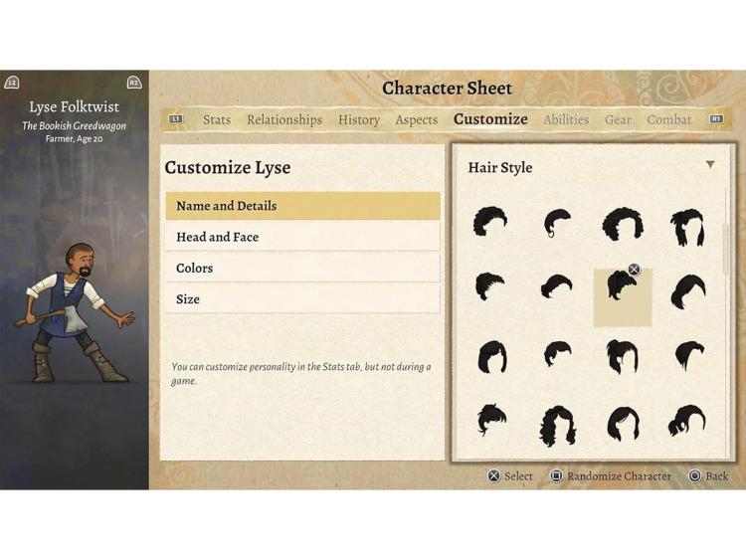Image resolution: width=746 pixels, height=560 pixels.
Task: Switch to the Relationships tab
Action: pos(284,119)
